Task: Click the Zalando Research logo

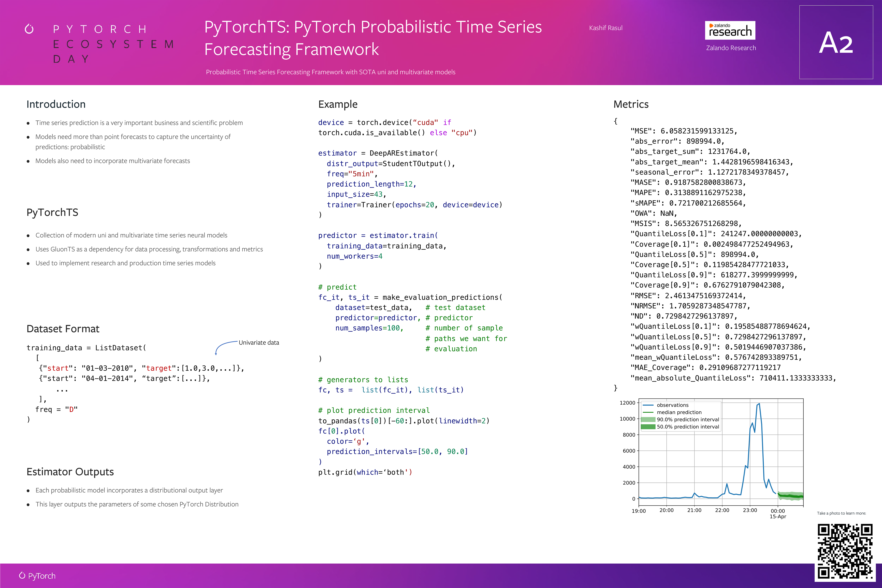Action: click(730, 30)
